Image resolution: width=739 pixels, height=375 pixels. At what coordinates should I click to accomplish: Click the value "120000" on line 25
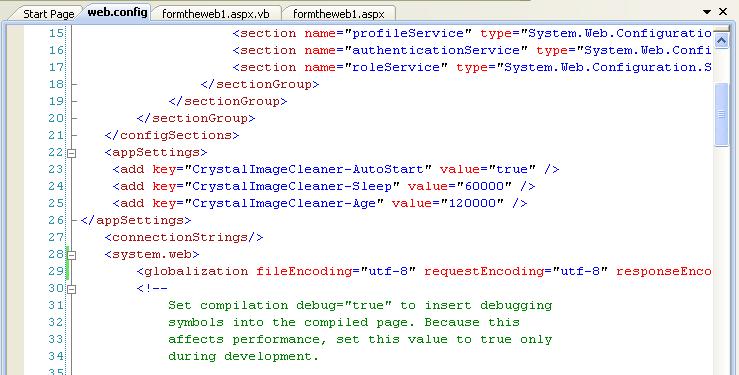pyautogui.click(x=472, y=203)
